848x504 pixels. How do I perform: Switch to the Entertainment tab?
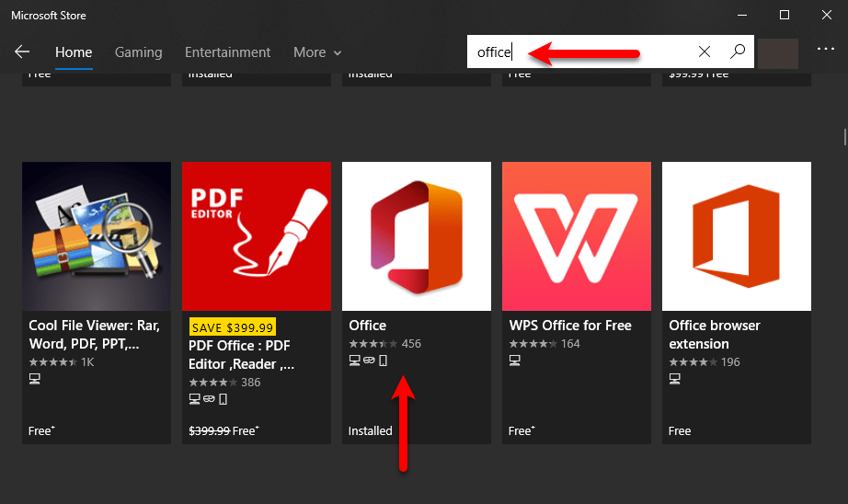pyautogui.click(x=228, y=52)
